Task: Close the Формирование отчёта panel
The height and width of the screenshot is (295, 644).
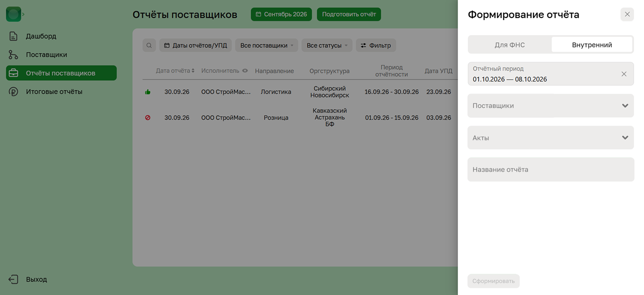Action: click(x=627, y=14)
